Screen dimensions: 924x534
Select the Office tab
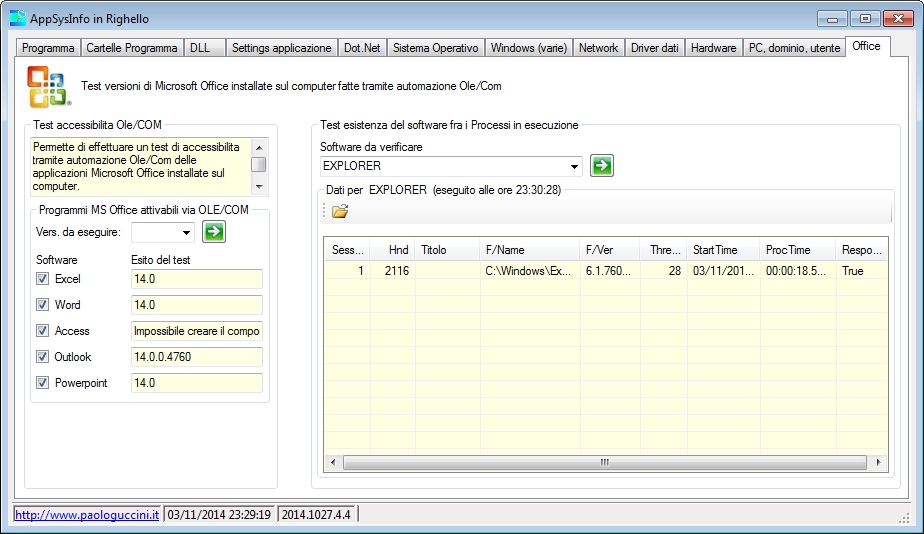point(866,46)
